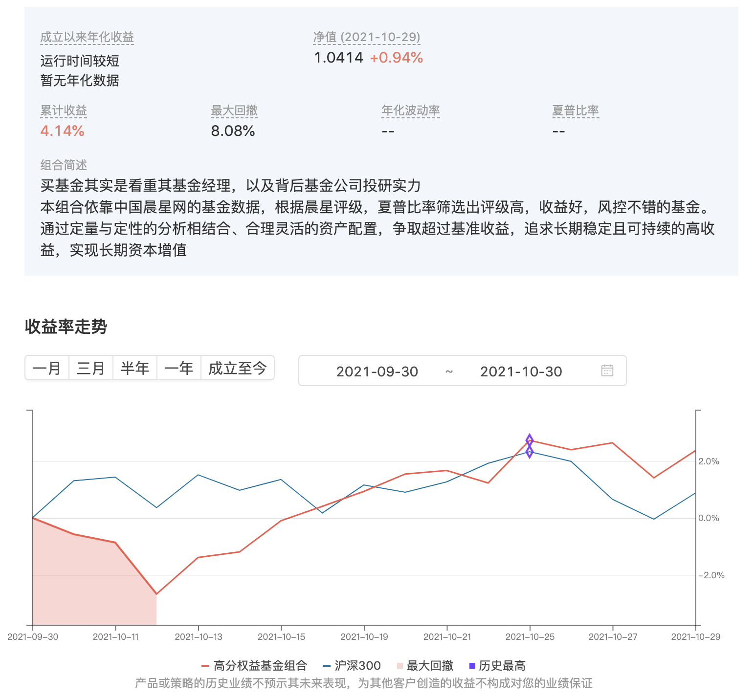Click the 2021-10-21 x-axis label

click(x=447, y=636)
